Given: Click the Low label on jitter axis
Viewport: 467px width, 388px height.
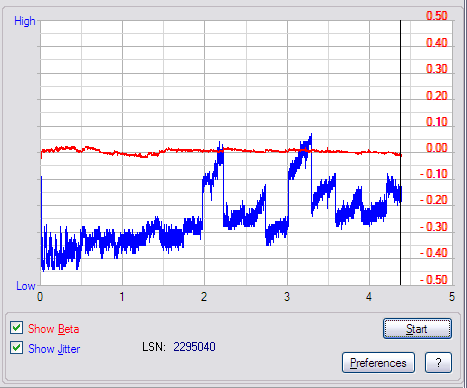Looking at the screenshot, I should pos(26,286).
